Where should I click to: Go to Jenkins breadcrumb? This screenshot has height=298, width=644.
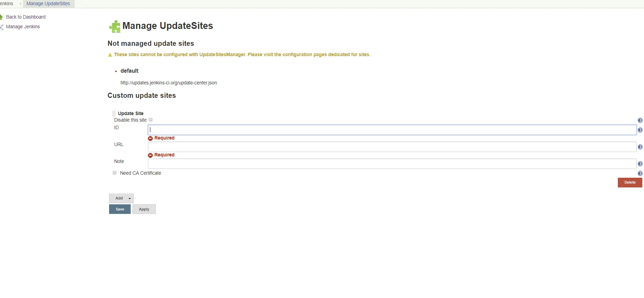pos(7,3)
